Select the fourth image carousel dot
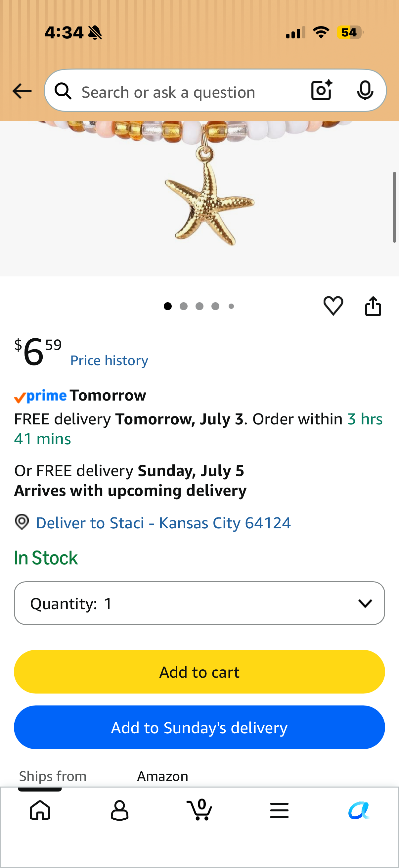The width and height of the screenshot is (399, 868). [215, 306]
